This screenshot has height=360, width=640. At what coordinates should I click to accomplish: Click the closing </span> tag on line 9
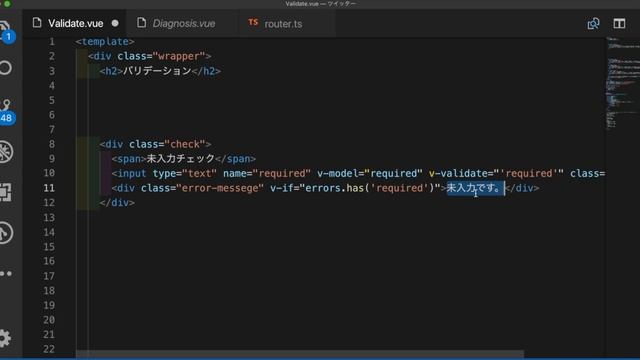pos(236,159)
